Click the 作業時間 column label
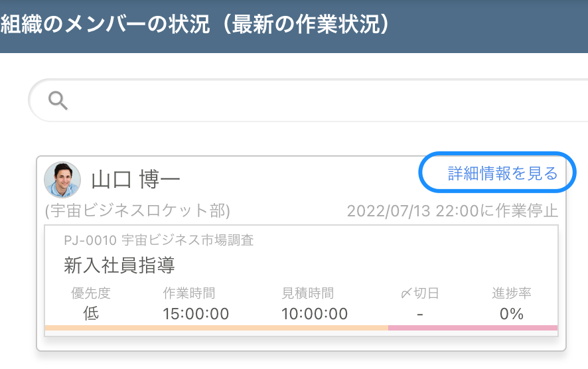This screenshot has width=588, height=369. pos(189,293)
